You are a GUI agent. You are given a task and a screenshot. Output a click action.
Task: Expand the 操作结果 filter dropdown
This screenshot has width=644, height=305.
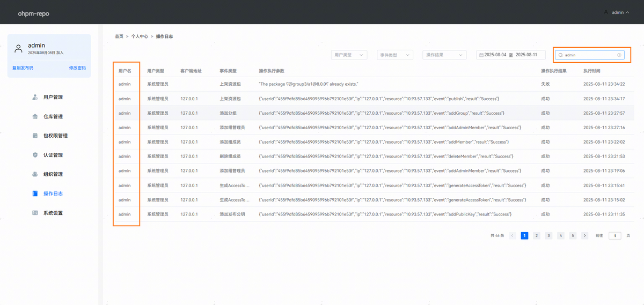[x=445, y=55]
